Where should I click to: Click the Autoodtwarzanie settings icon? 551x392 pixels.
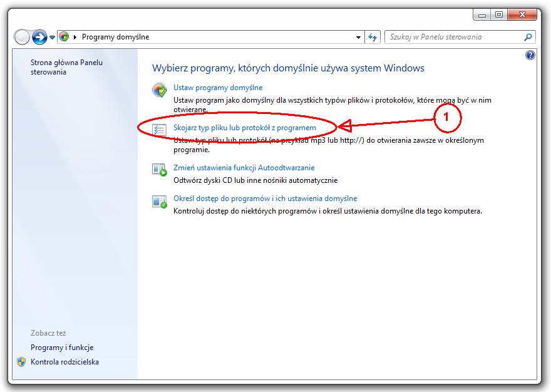(159, 170)
